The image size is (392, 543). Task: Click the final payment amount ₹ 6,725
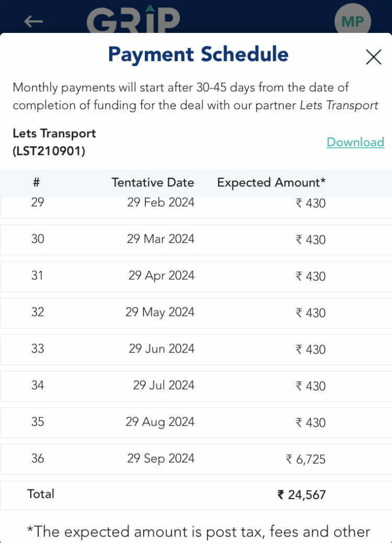pyautogui.click(x=306, y=459)
